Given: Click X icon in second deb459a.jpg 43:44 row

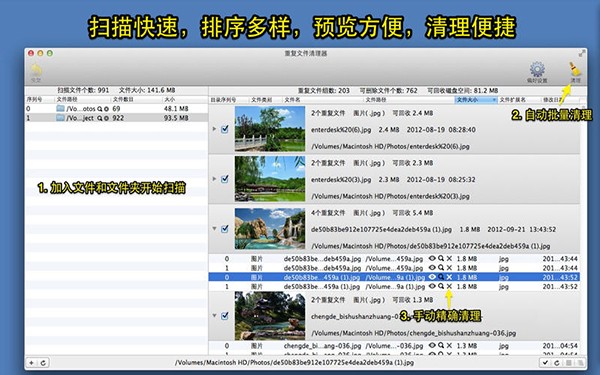Looking at the screenshot, I should (449, 267).
